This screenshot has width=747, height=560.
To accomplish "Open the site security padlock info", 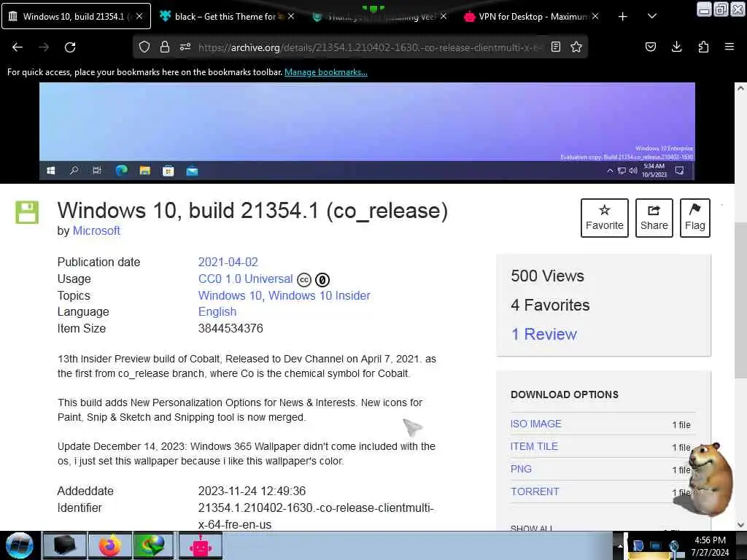I will (x=165, y=47).
